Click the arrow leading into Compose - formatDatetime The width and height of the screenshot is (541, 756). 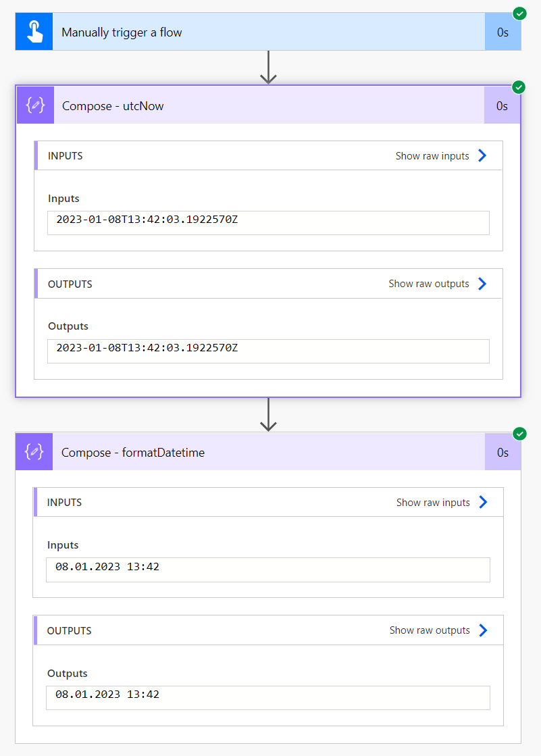coord(269,414)
